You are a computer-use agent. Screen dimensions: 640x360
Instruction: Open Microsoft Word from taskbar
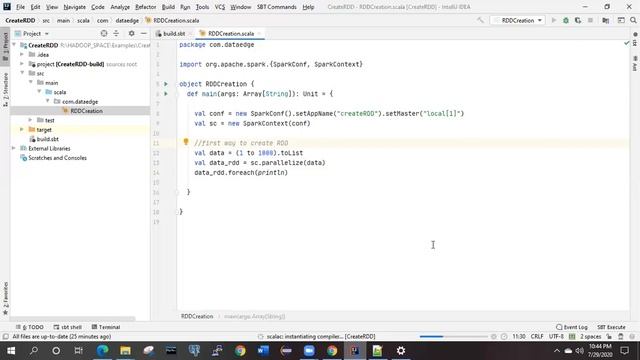[263, 351]
